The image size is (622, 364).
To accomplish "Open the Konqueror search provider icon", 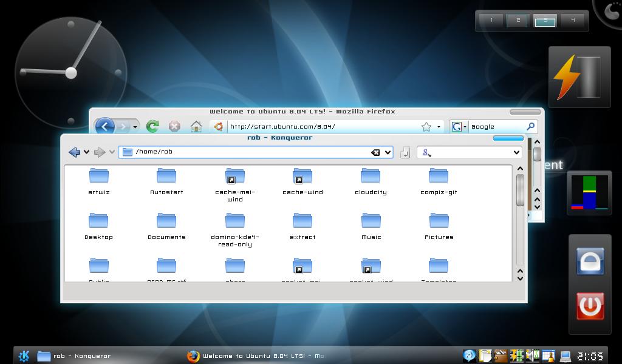I will tap(426, 152).
